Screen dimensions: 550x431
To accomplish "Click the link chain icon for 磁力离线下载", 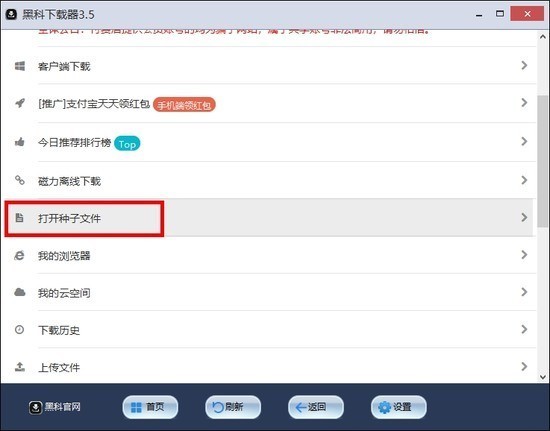I will (x=20, y=180).
